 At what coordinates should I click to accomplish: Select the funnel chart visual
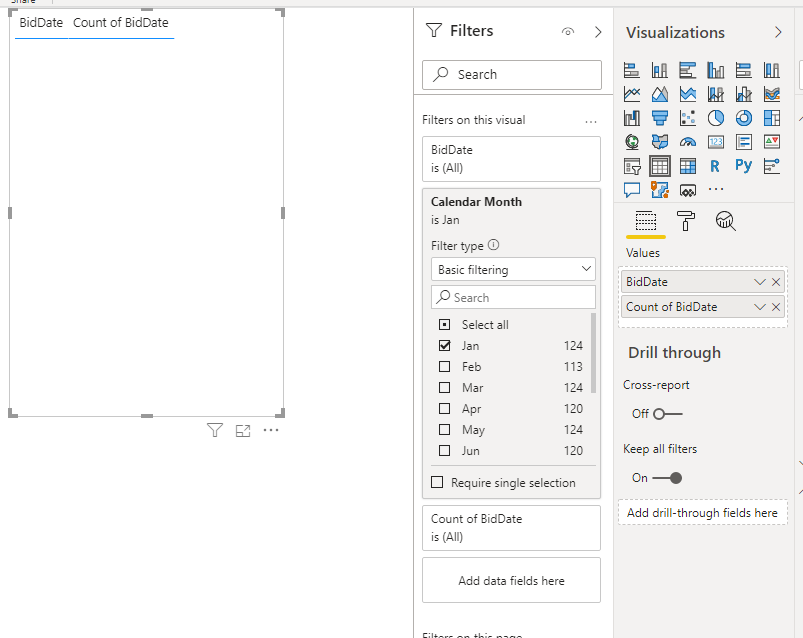(x=660, y=118)
